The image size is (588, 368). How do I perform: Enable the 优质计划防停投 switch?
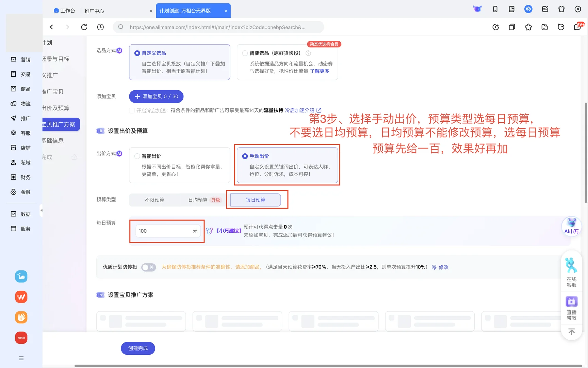coord(148,267)
